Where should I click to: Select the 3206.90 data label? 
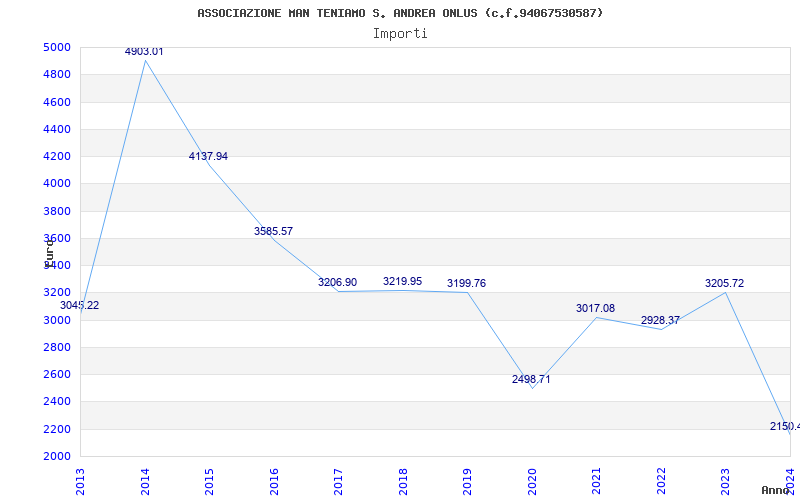point(337,282)
